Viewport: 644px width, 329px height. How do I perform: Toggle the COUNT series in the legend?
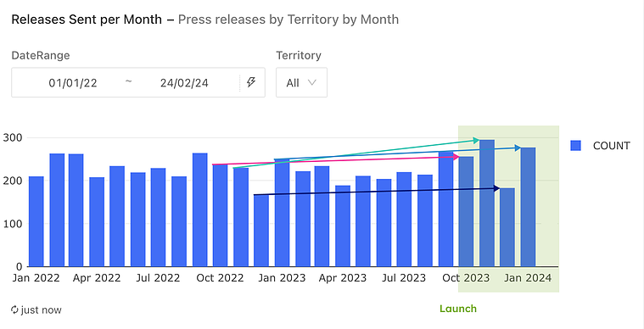pyautogui.click(x=576, y=146)
